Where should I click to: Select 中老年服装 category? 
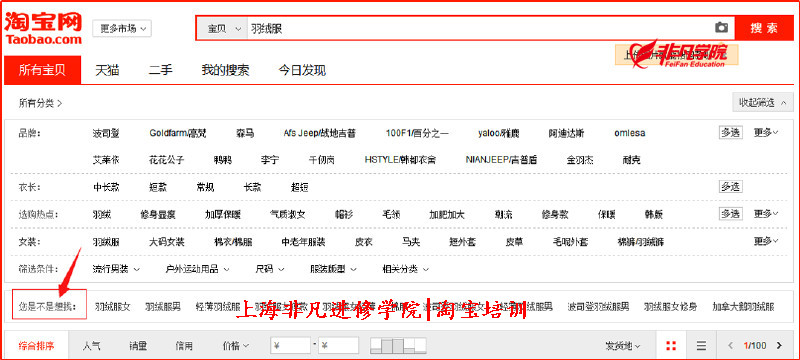[303, 242]
